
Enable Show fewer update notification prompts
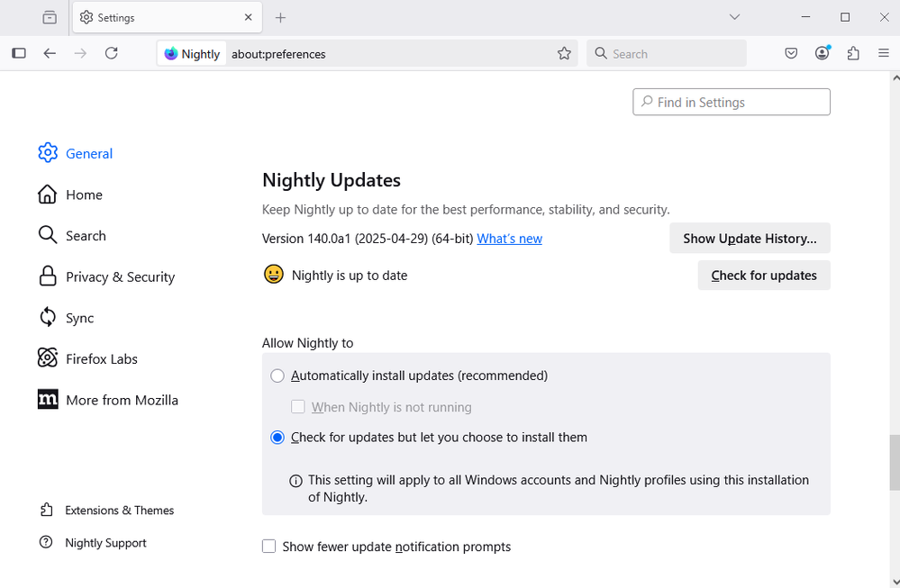click(x=269, y=547)
